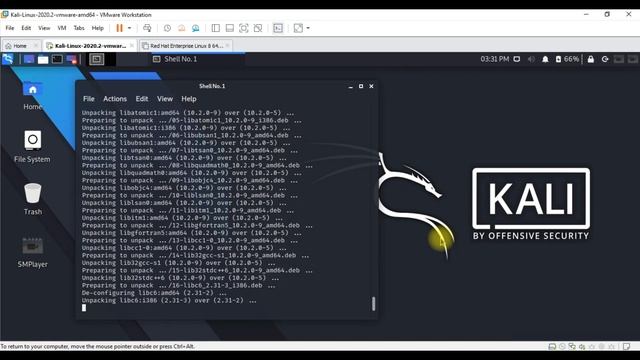
Task: Open terminal View menu
Action: (x=165, y=99)
